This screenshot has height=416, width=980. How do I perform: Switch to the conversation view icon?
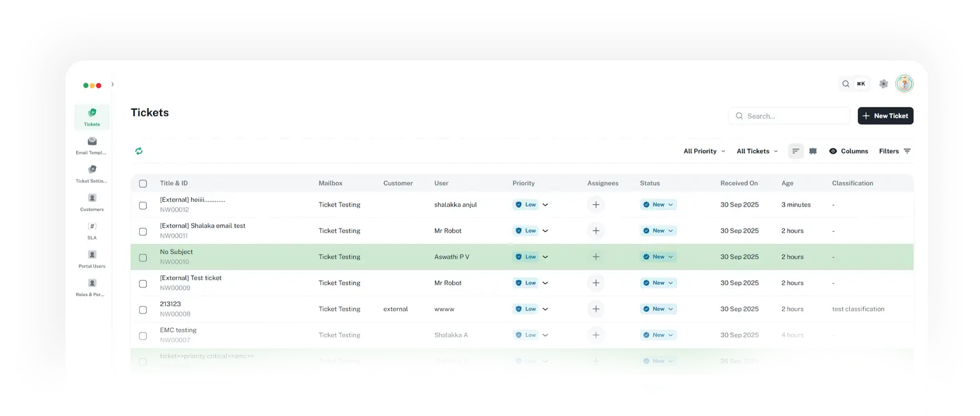[813, 151]
